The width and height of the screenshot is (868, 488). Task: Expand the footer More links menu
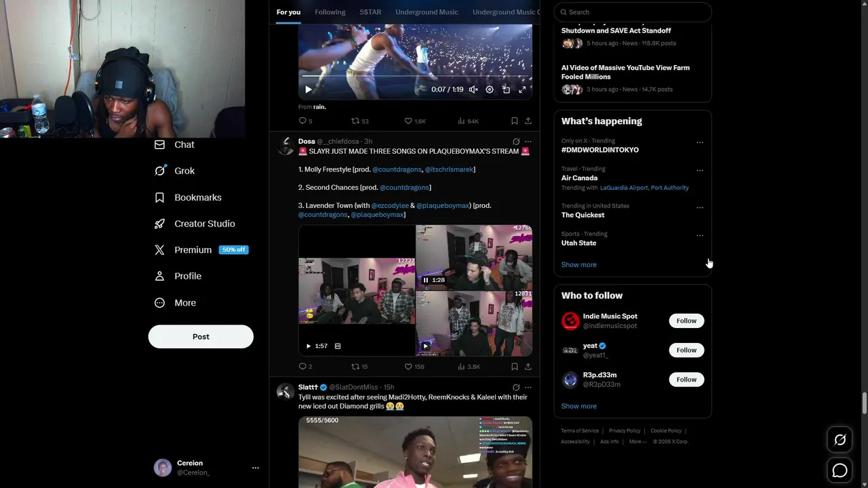click(x=637, y=441)
